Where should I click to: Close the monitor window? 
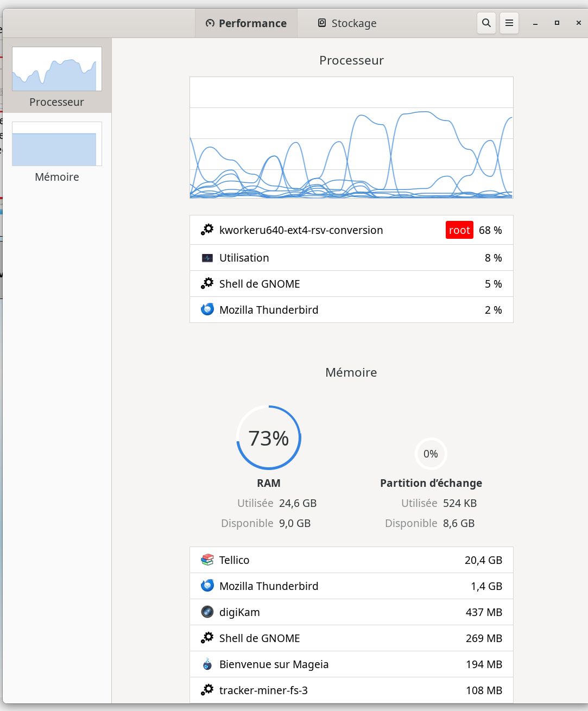coord(578,23)
